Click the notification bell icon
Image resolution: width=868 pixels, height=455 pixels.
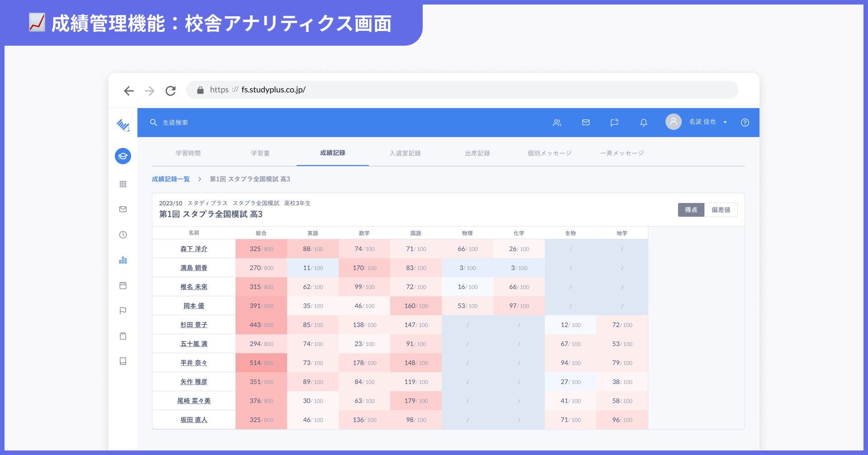[644, 123]
